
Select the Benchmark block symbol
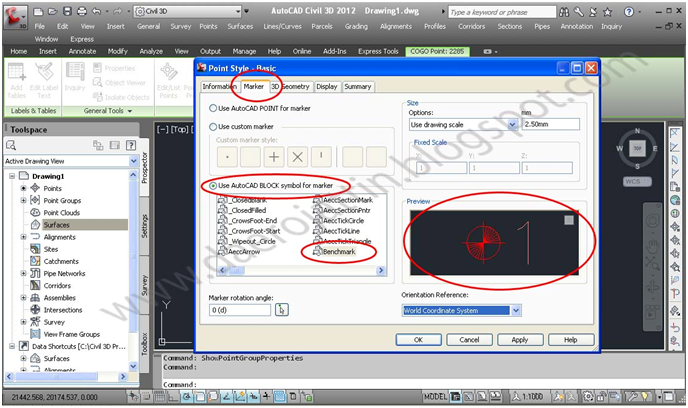339,251
